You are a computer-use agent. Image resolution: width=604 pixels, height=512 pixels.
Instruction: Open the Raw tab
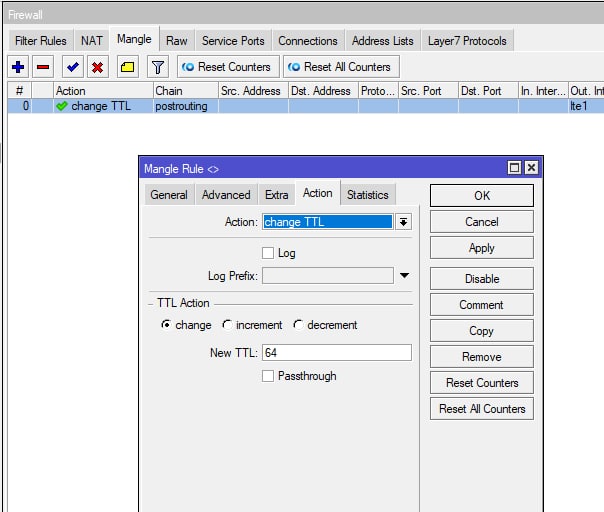[x=177, y=40]
